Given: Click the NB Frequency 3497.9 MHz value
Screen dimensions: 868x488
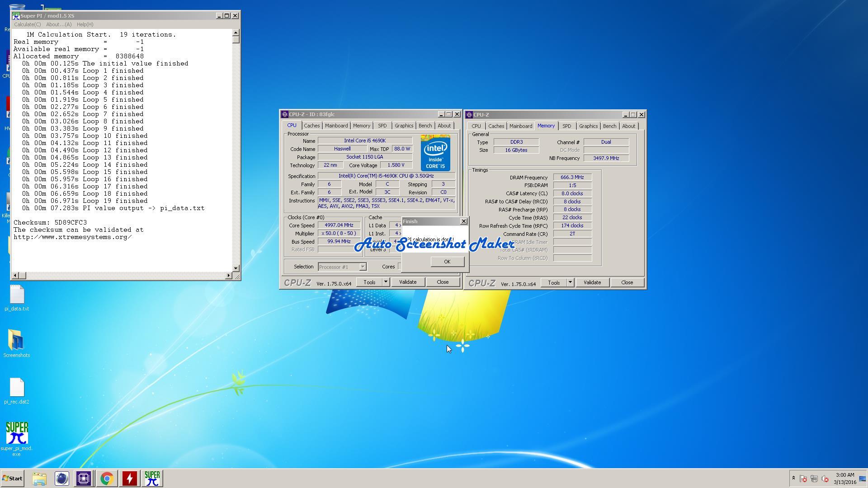Looking at the screenshot, I should pos(606,158).
